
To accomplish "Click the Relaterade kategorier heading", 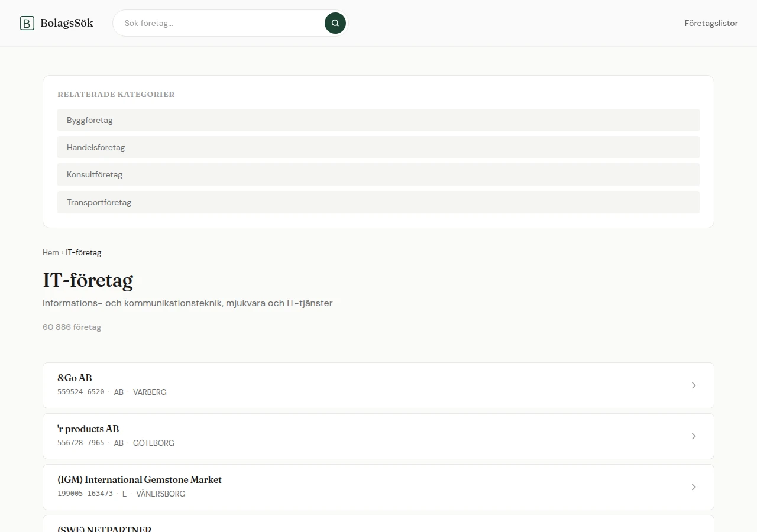I will (x=116, y=95).
